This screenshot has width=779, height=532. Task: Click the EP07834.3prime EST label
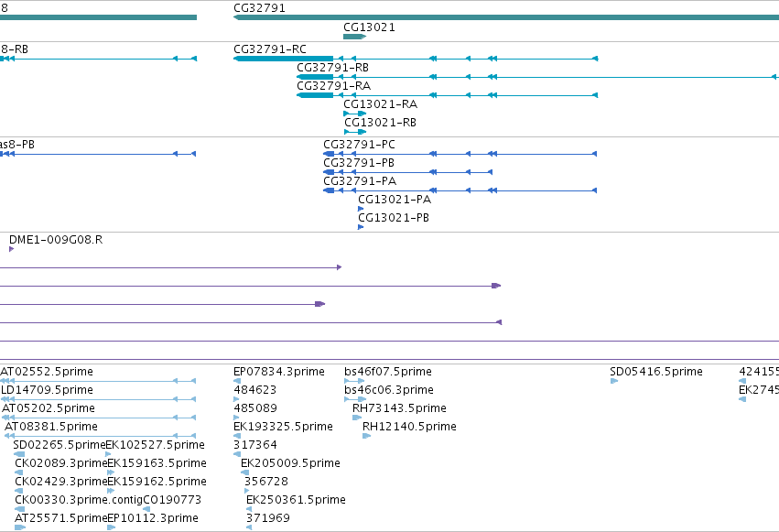coord(278,372)
